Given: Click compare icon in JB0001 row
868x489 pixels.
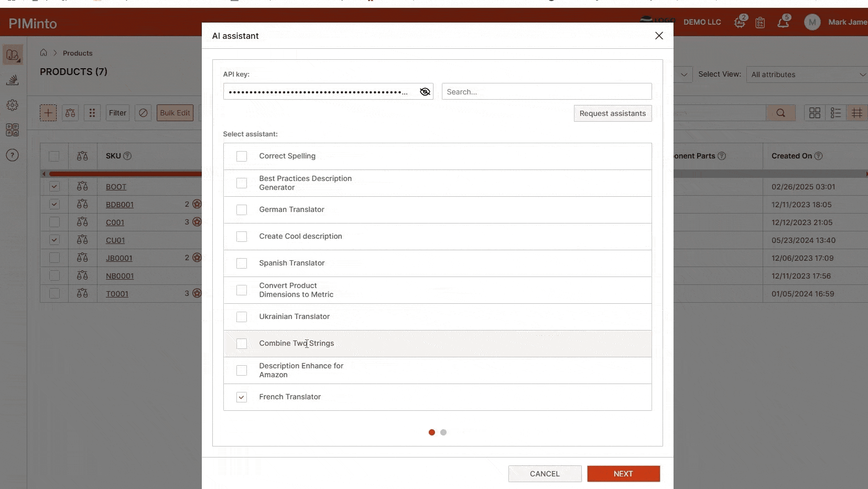Looking at the screenshot, I should pos(82,258).
